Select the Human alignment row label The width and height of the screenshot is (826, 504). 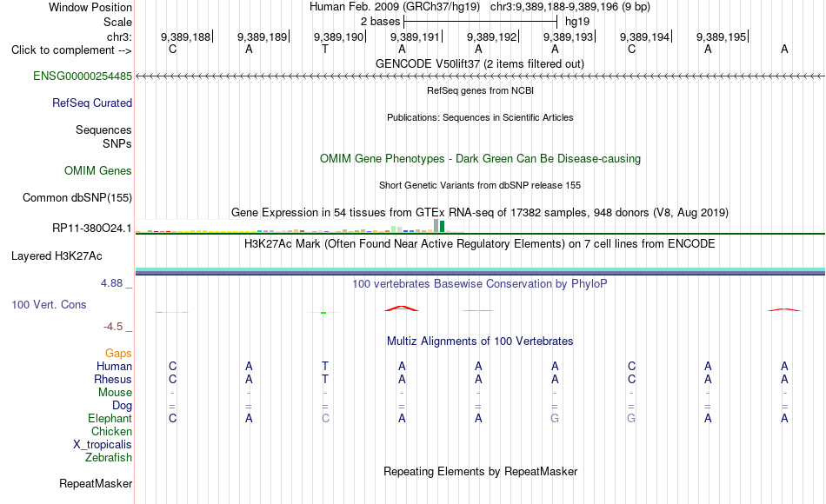(114, 366)
